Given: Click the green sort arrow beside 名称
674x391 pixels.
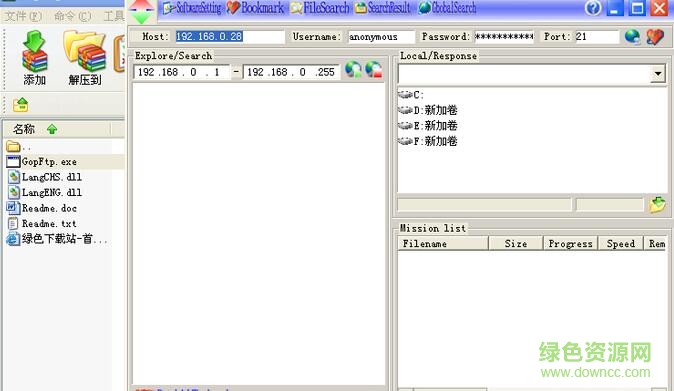Looking at the screenshot, I should 52,129.
